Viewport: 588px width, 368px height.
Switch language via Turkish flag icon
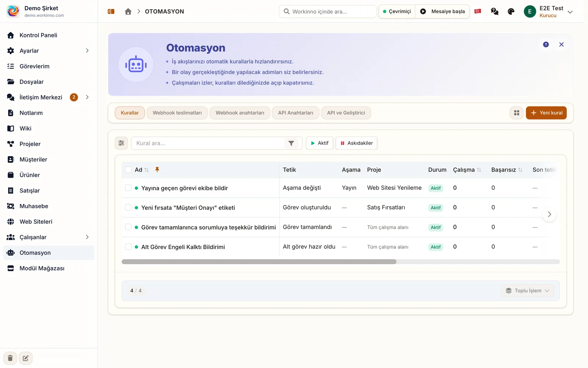coord(478,11)
